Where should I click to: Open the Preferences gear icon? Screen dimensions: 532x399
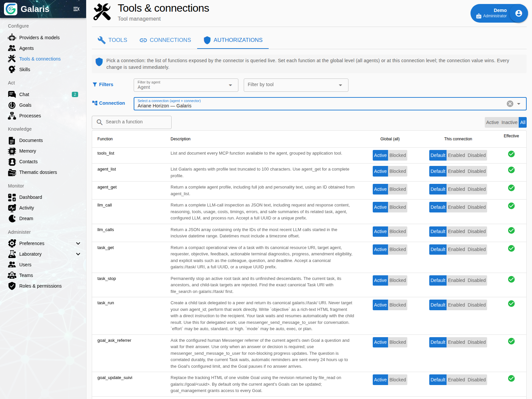coord(12,243)
